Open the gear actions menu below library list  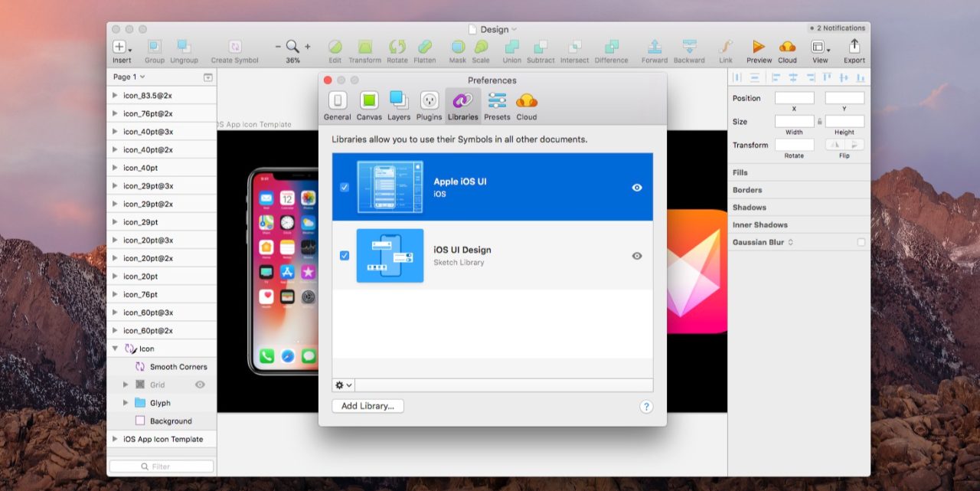(343, 385)
